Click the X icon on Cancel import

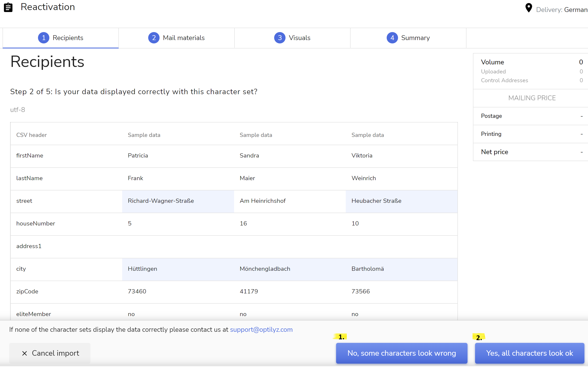[x=25, y=353]
